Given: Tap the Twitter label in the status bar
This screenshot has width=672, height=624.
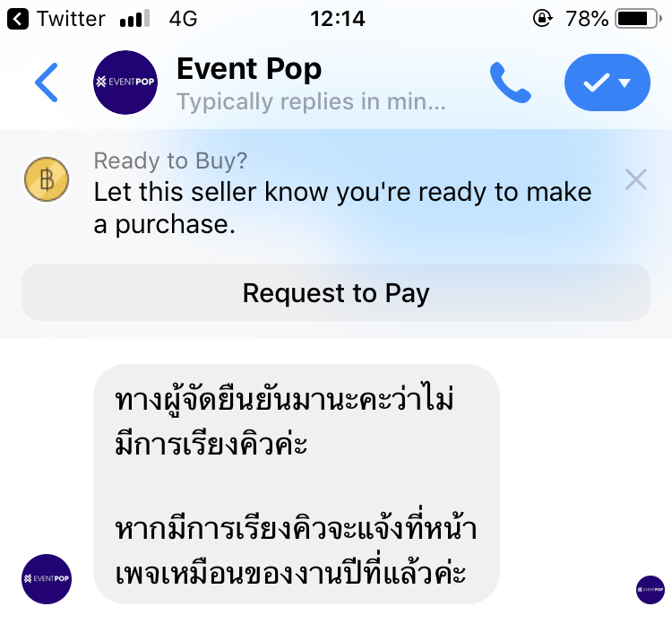Looking at the screenshot, I should 71,19.
